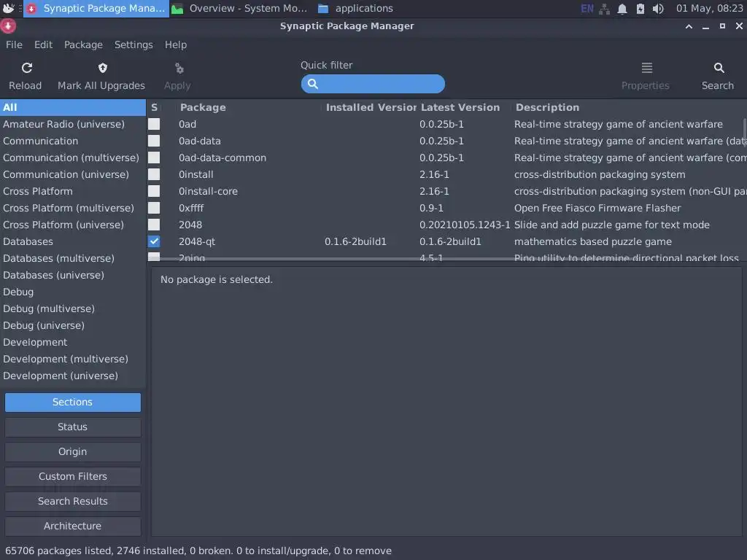This screenshot has width=747, height=560.
Task: Click the 0install-core package name
Action: pos(208,192)
